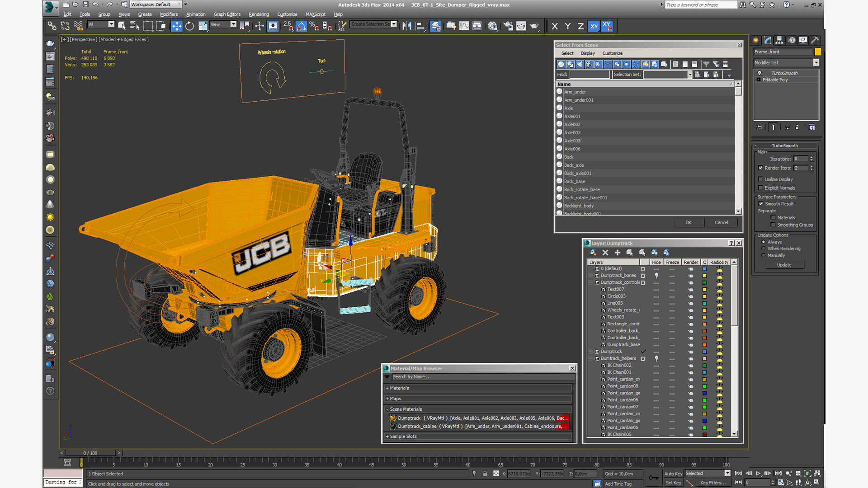Activate the Select and Rotate tool
The image size is (868, 488).
point(190,26)
